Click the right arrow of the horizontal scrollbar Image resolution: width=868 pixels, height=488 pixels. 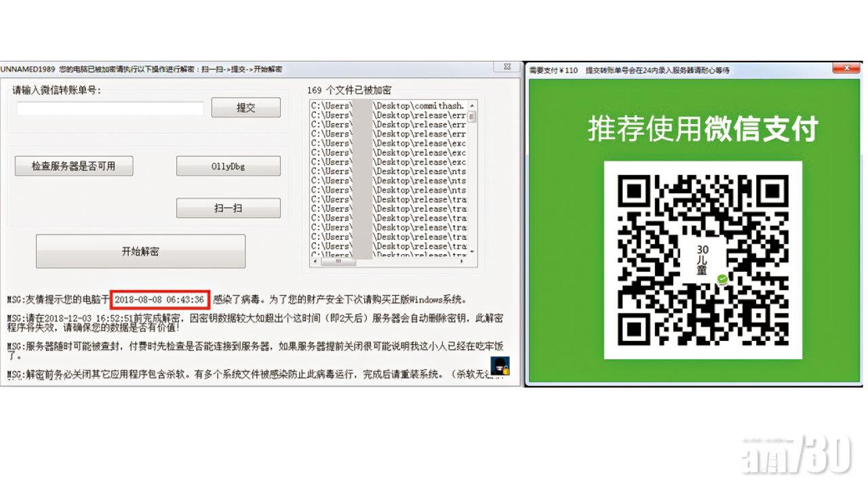pos(462,261)
